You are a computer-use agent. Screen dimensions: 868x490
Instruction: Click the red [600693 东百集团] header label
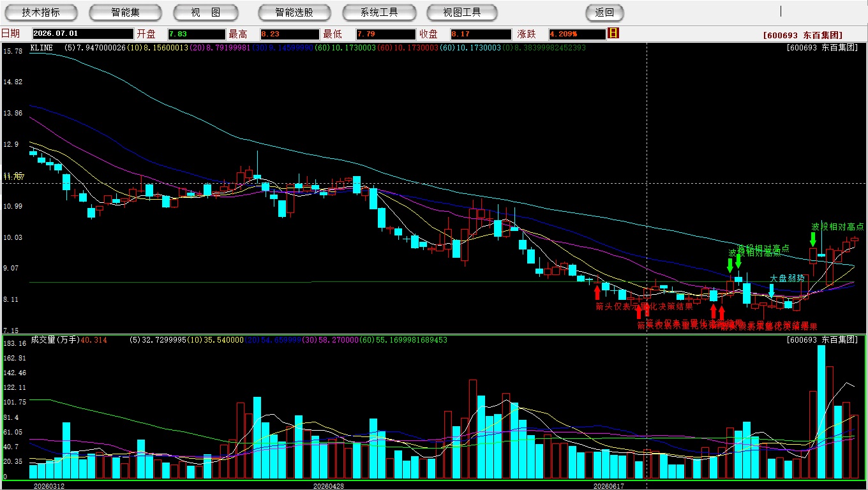pyautogui.click(x=802, y=36)
